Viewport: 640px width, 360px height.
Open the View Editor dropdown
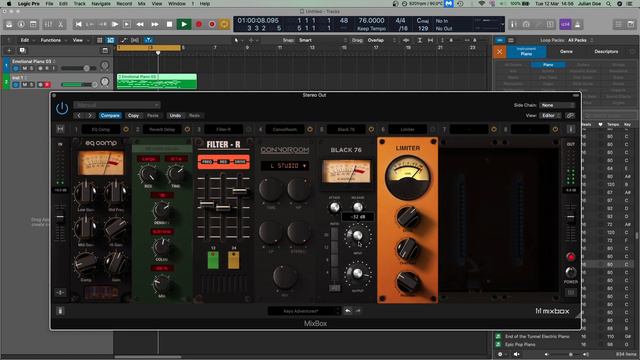551,116
